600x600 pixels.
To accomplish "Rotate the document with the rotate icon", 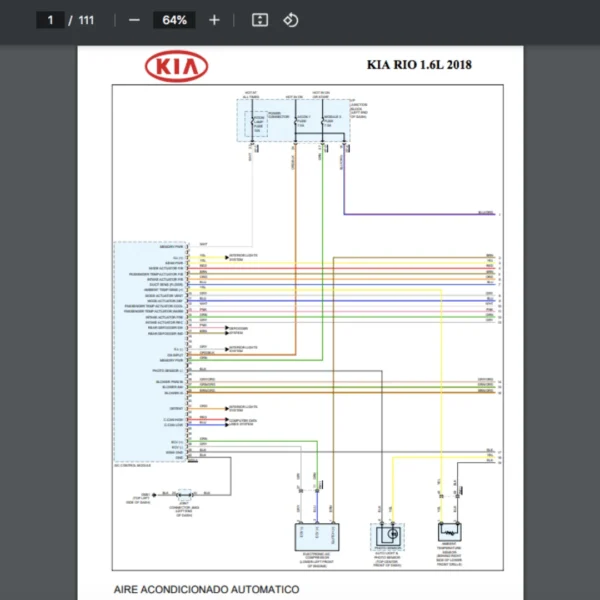I will tap(290, 20).
